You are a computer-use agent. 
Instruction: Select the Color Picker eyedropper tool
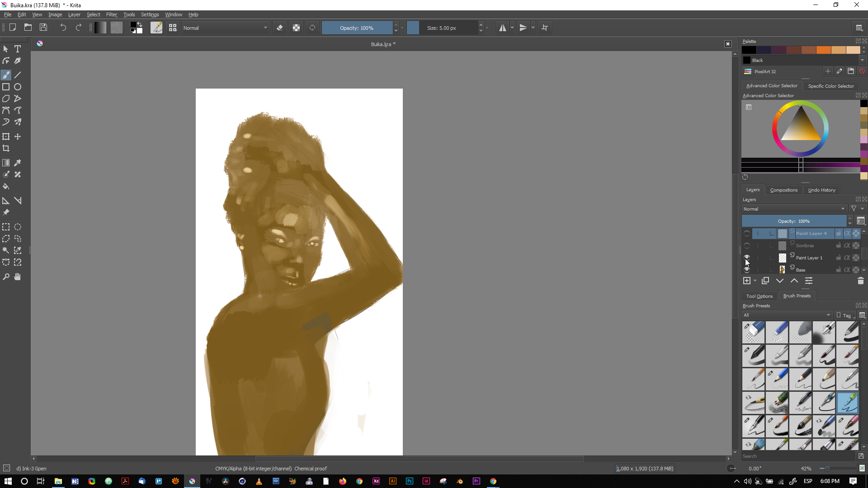click(18, 163)
